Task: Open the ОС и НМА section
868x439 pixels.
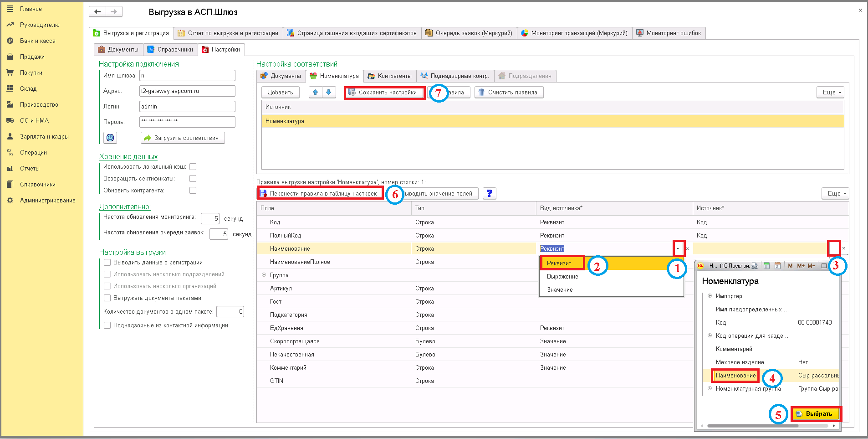Action: pos(34,120)
